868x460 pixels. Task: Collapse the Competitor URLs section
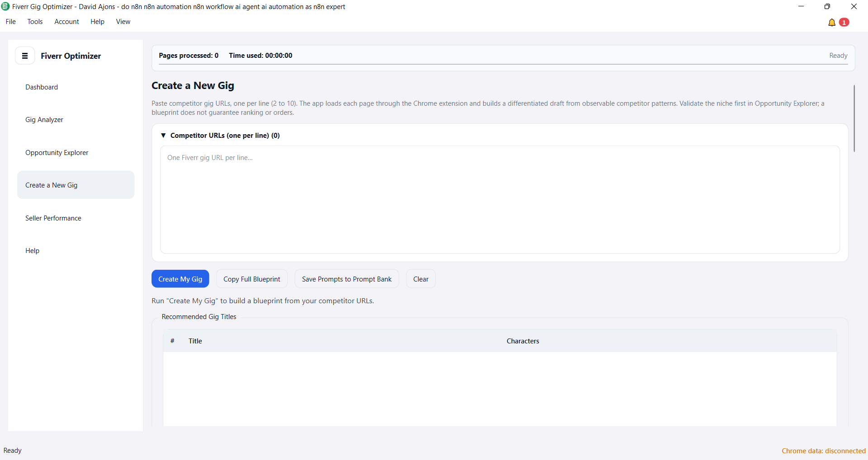click(x=164, y=136)
